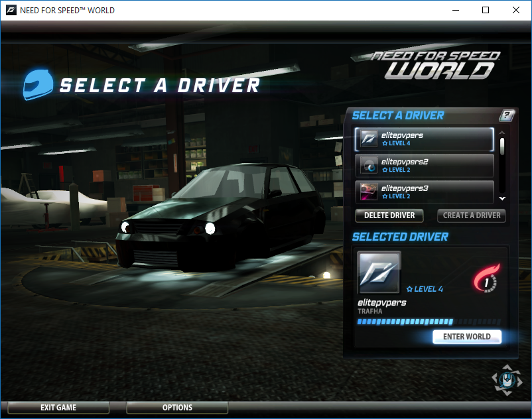
Task: Click the driver list scroll up arrow
Action: click(x=503, y=132)
